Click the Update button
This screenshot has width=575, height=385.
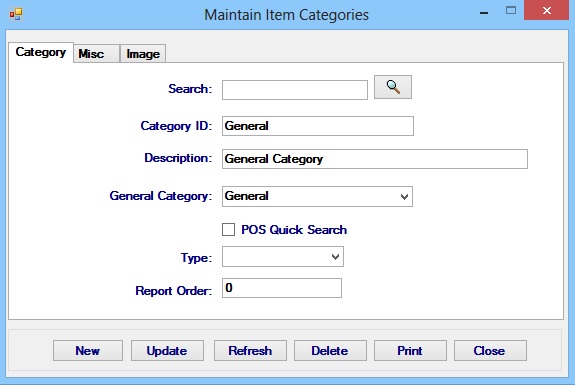point(167,351)
